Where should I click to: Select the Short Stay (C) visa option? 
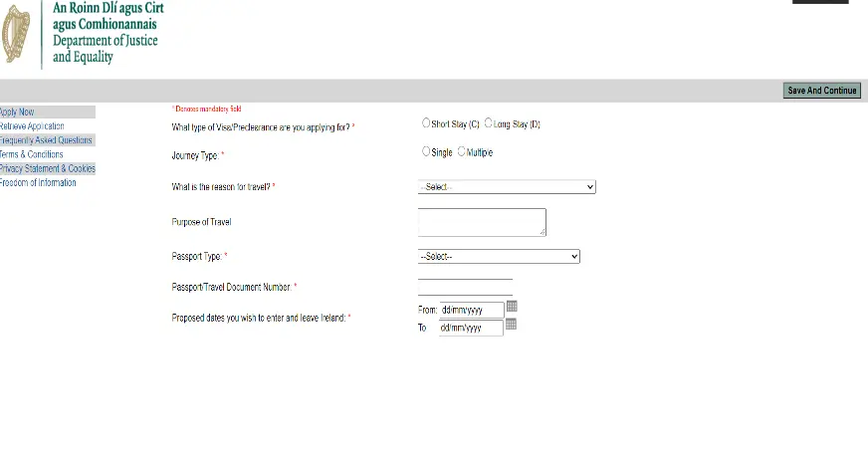click(x=427, y=123)
